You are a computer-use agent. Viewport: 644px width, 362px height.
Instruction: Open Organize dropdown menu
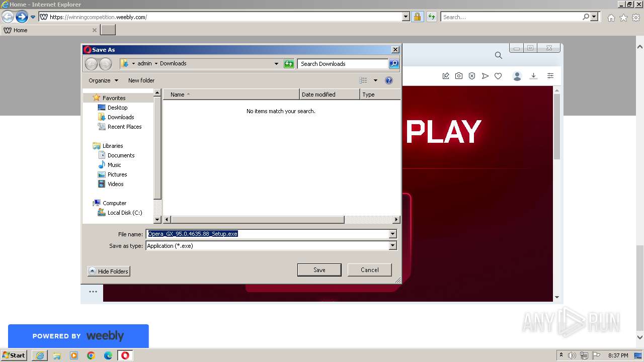104,80
